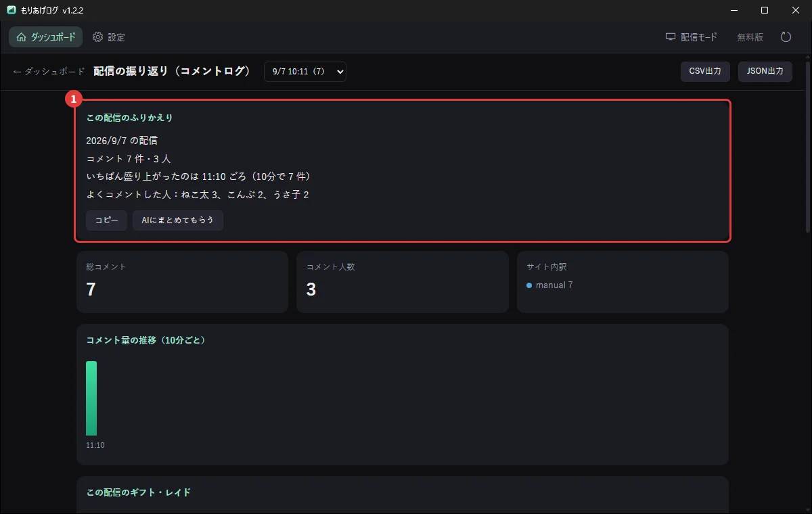Switch to the ダッシュボード tab
Screen dimensions: 812x514
46,37
